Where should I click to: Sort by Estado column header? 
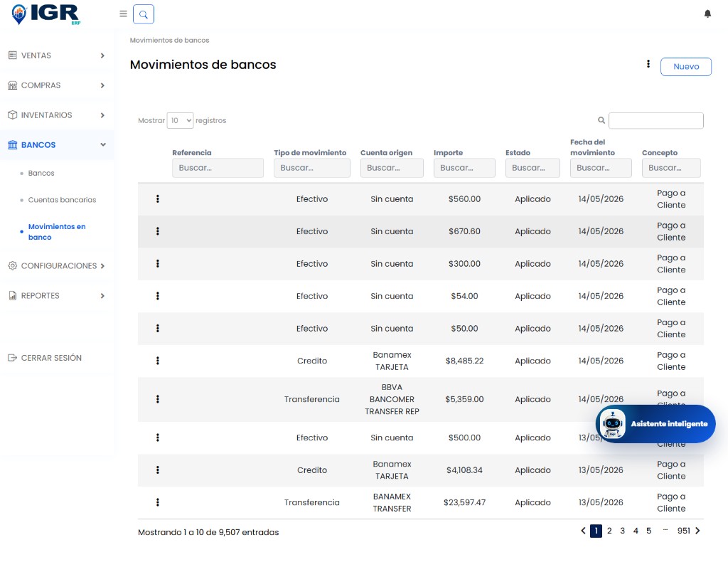518,152
